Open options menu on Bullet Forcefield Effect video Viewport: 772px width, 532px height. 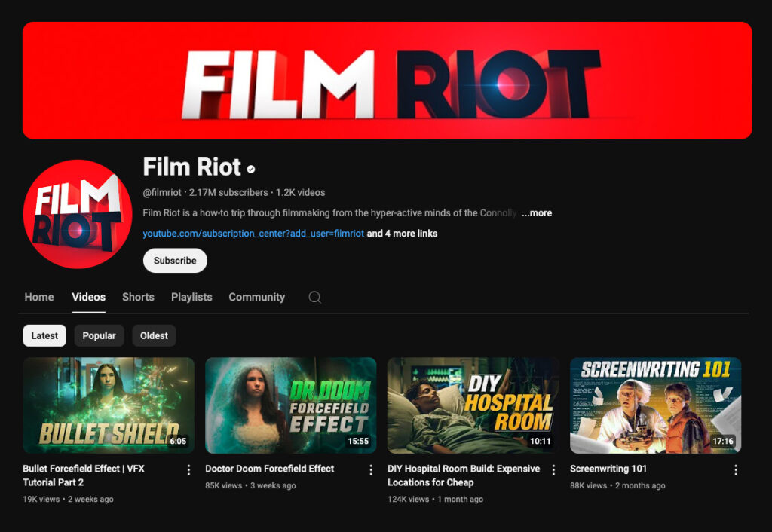click(188, 469)
